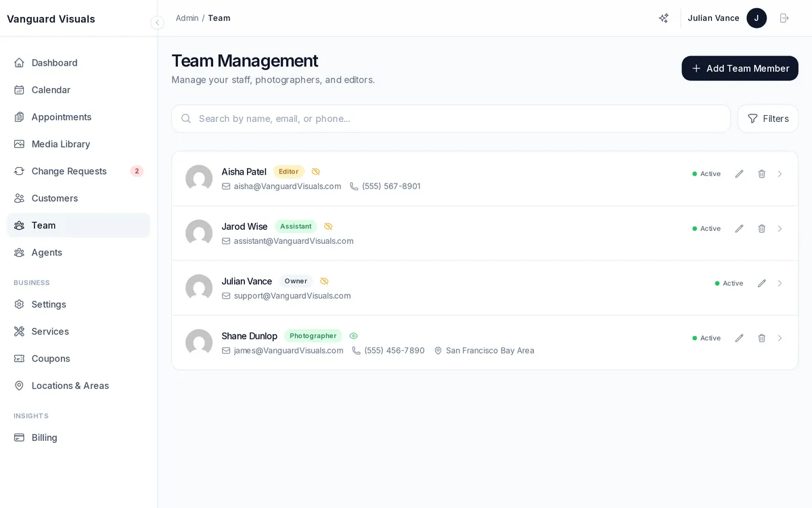The height and width of the screenshot is (508, 812).
Task: Open Shane Dunlop's detail chevron
Action: click(x=780, y=337)
